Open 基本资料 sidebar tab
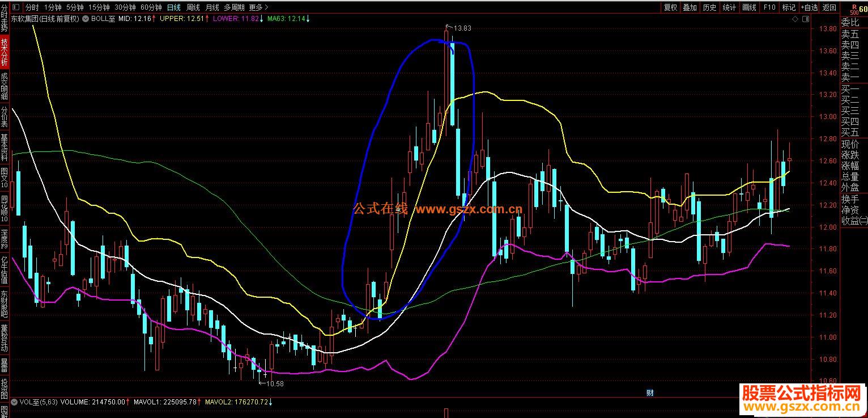868x418 pixels. 5,148
